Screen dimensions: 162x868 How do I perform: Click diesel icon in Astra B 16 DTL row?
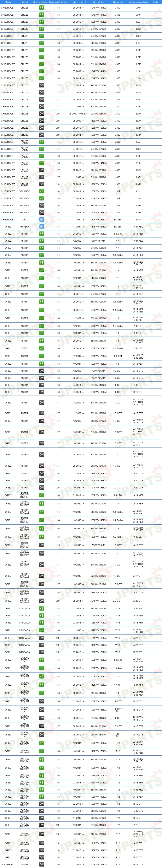click(41, 385)
